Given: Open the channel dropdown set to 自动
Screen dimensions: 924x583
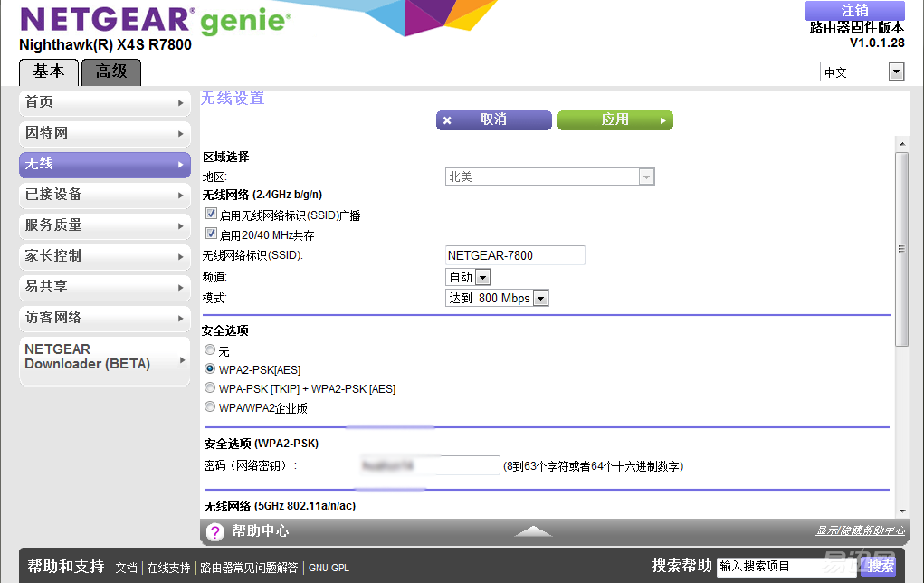Looking at the screenshot, I should (468, 277).
